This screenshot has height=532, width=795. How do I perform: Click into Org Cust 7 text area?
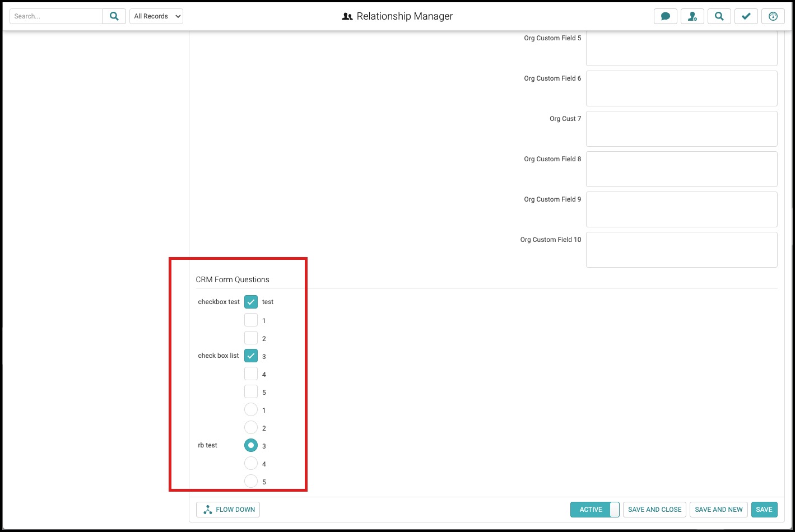click(x=682, y=129)
